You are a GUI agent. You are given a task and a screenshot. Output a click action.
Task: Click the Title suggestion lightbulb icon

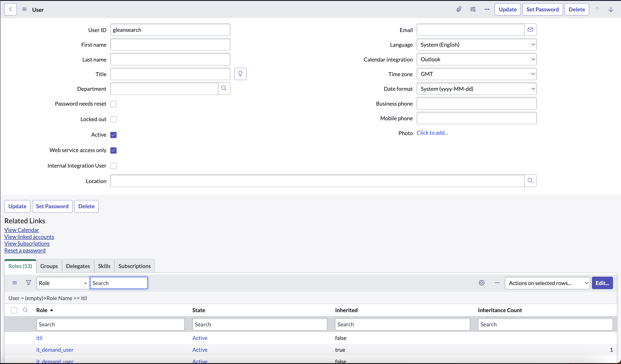pos(240,74)
